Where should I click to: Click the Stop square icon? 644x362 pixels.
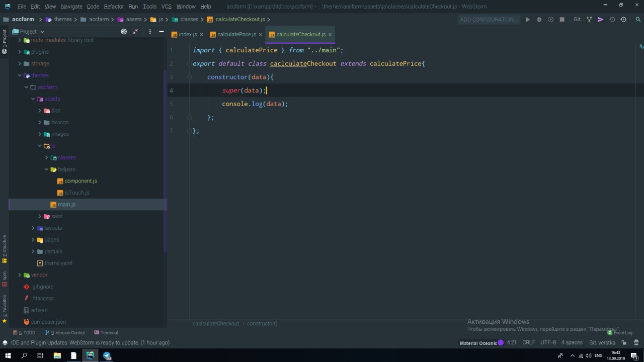(x=562, y=20)
